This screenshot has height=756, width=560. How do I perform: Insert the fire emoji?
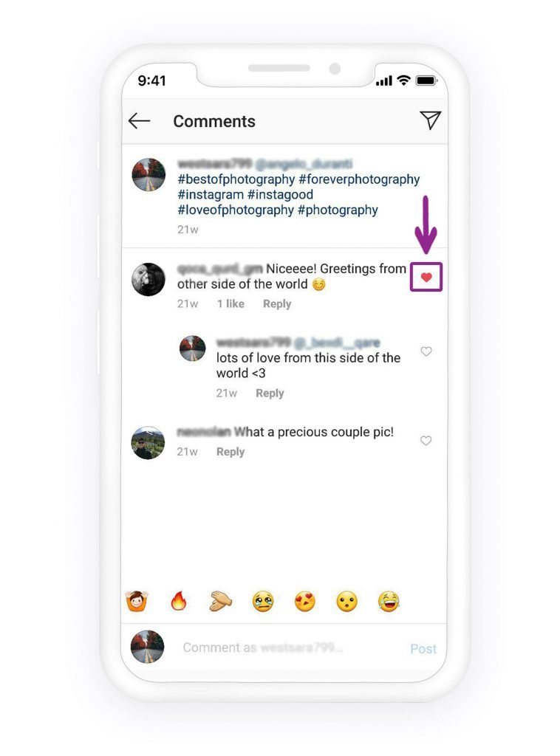[x=179, y=601]
